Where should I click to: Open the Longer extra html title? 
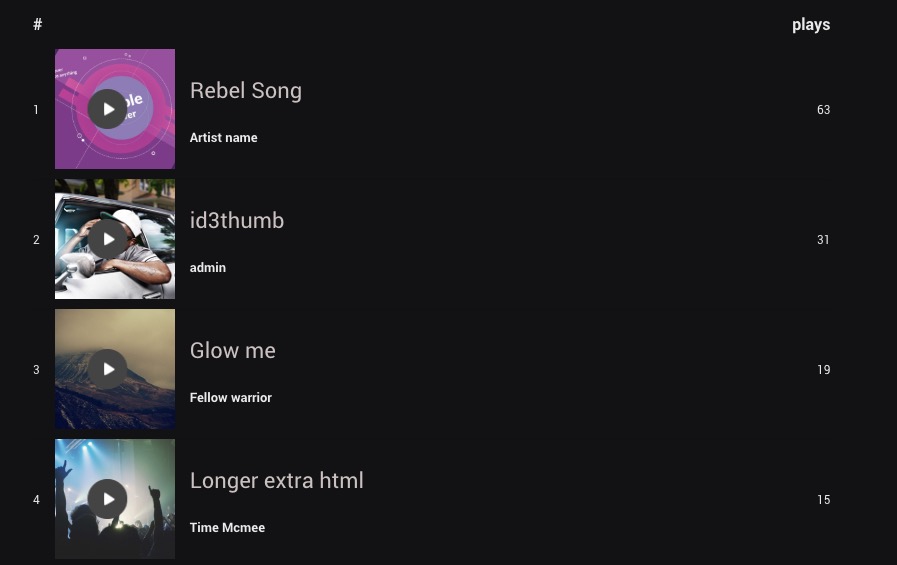pos(277,480)
